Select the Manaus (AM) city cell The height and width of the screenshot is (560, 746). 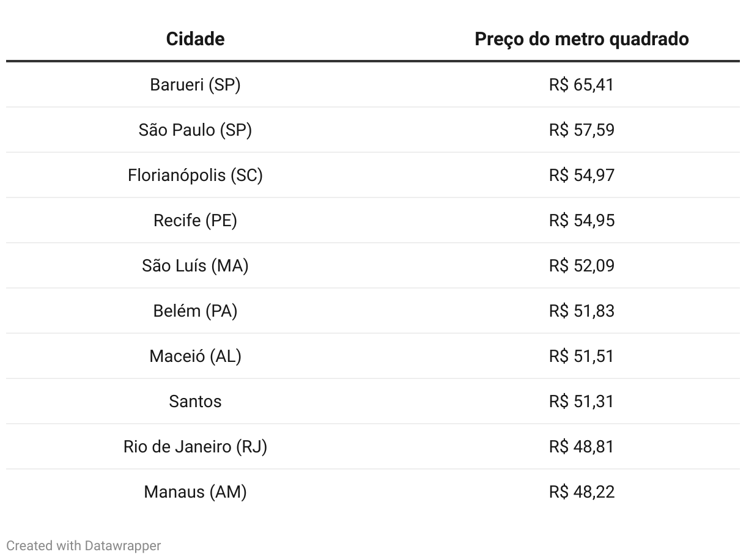pos(195,492)
